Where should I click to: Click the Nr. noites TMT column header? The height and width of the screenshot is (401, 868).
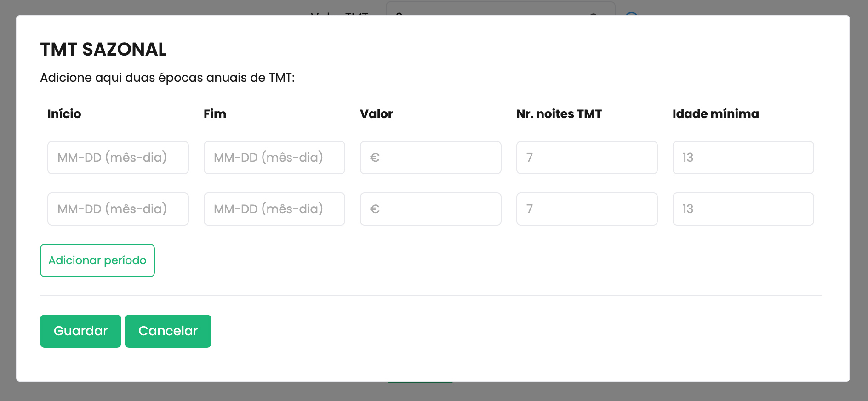click(559, 114)
